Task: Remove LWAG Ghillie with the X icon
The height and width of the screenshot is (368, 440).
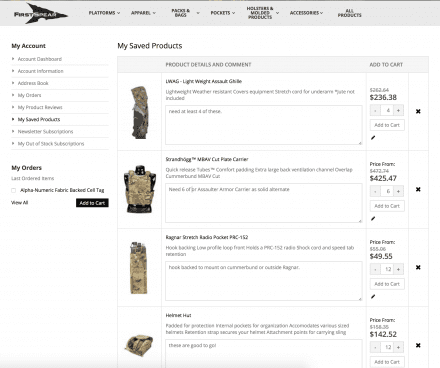Action: 418,111
